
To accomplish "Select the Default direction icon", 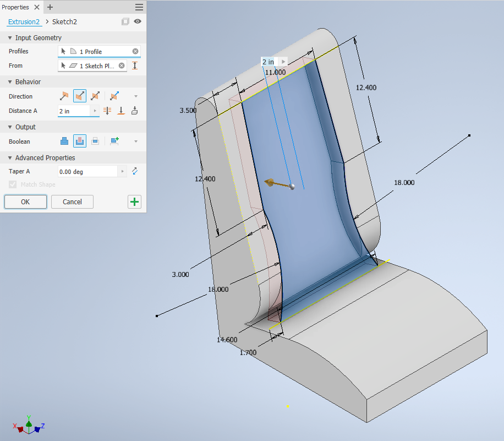I will point(64,96).
